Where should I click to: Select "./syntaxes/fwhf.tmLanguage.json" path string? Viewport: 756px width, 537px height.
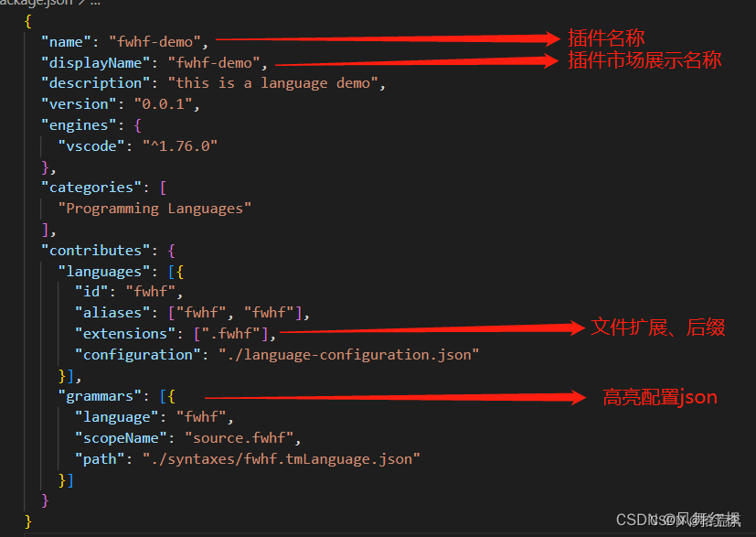tap(281, 459)
